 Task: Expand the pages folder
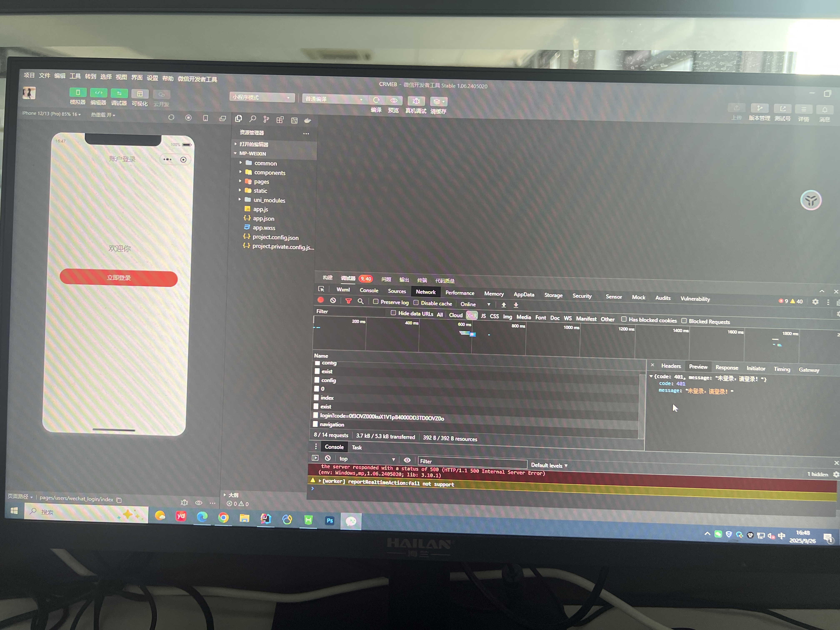tap(261, 181)
